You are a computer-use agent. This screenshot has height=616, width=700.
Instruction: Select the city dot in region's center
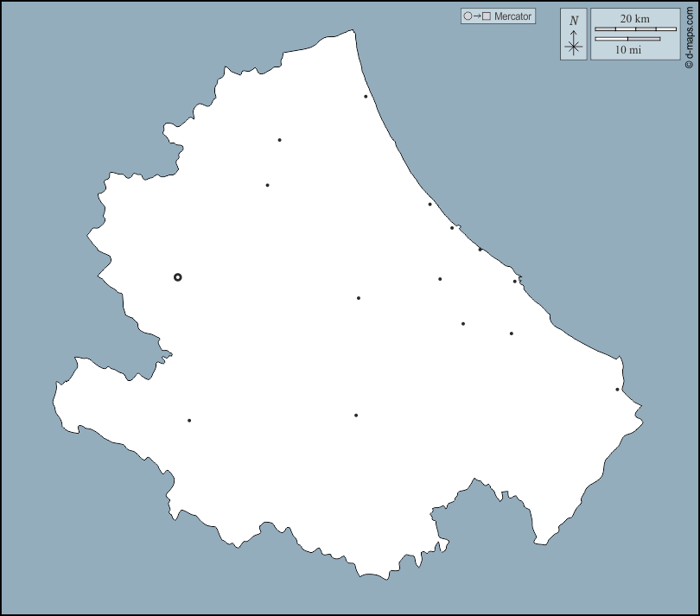pos(359,298)
